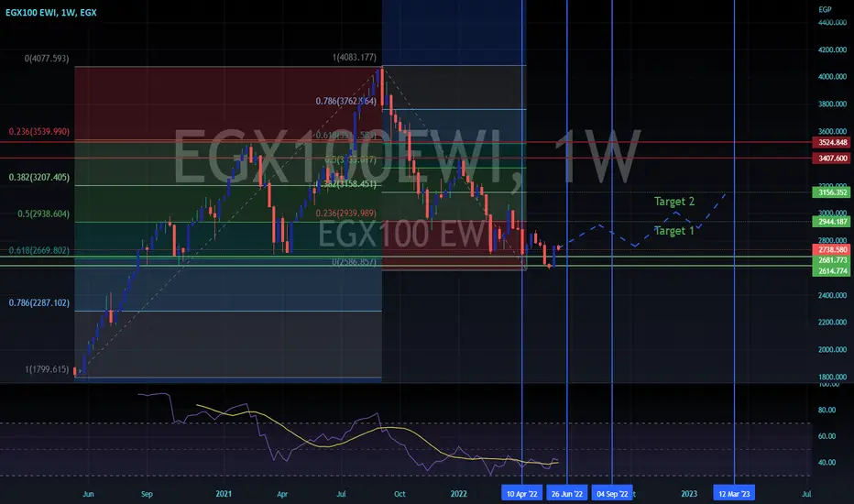The height and width of the screenshot is (504, 854).
Task: Click the 2681.773 green price label
Action: click(x=832, y=260)
